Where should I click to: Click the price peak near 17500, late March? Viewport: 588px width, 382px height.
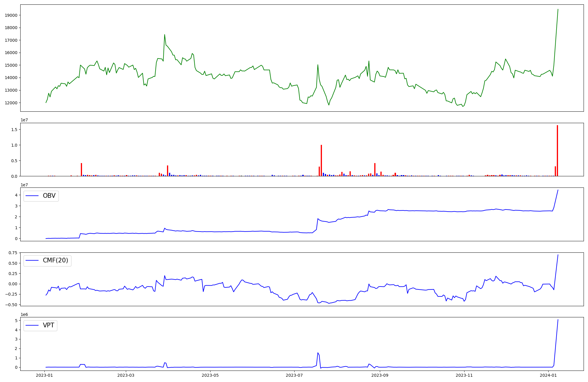(x=165, y=35)
